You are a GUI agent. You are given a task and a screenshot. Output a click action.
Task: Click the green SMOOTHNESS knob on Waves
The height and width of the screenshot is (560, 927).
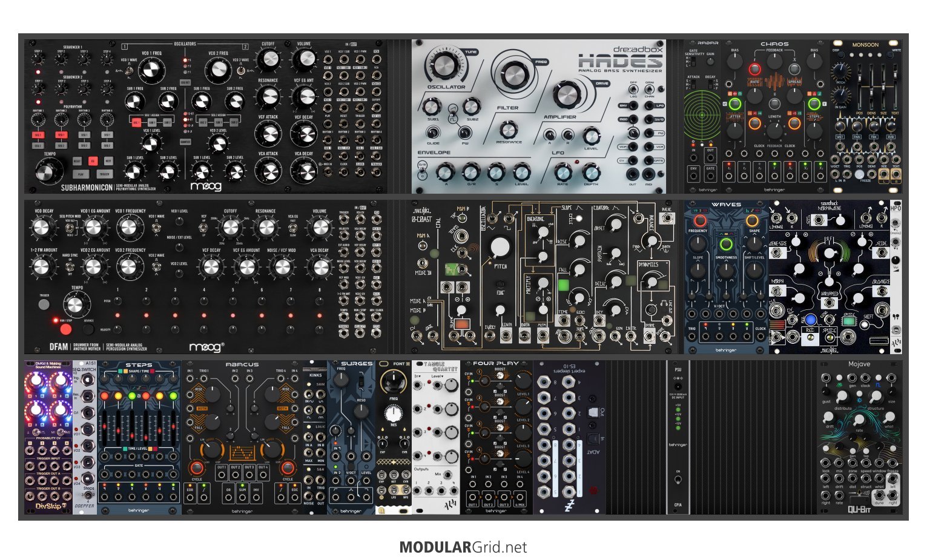726,245
